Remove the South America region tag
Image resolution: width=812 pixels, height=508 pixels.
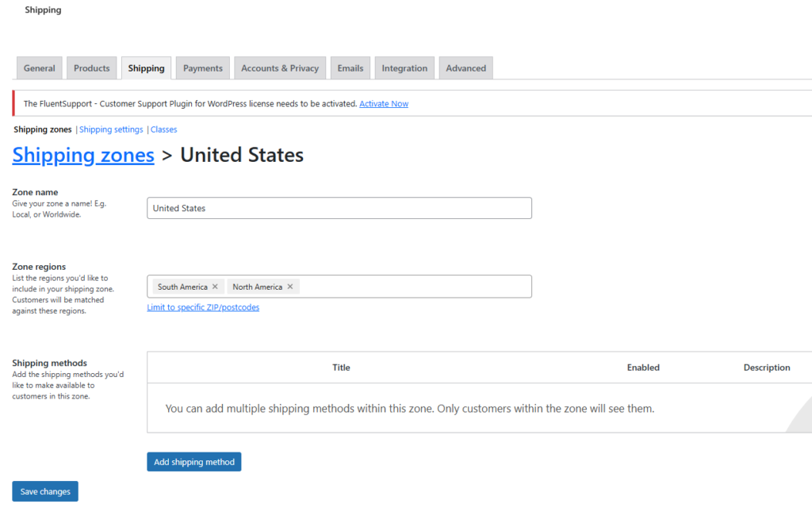pos(215,287)
